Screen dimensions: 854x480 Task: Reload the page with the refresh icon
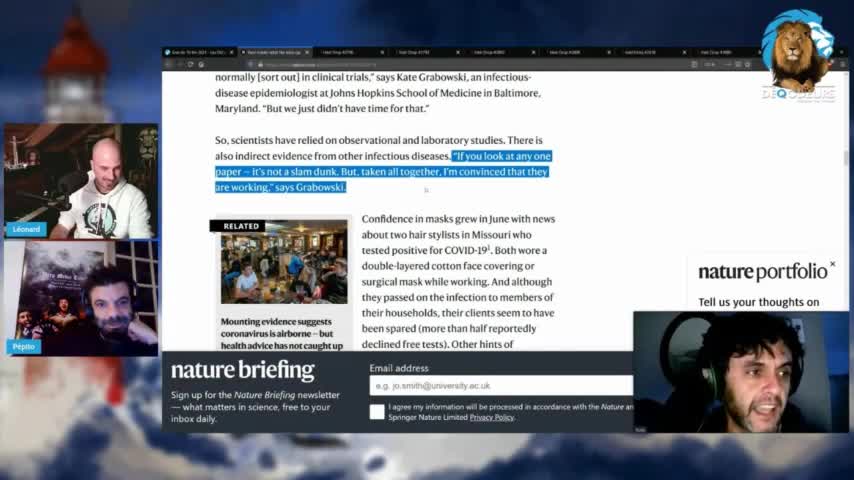[x=190, y=64]
